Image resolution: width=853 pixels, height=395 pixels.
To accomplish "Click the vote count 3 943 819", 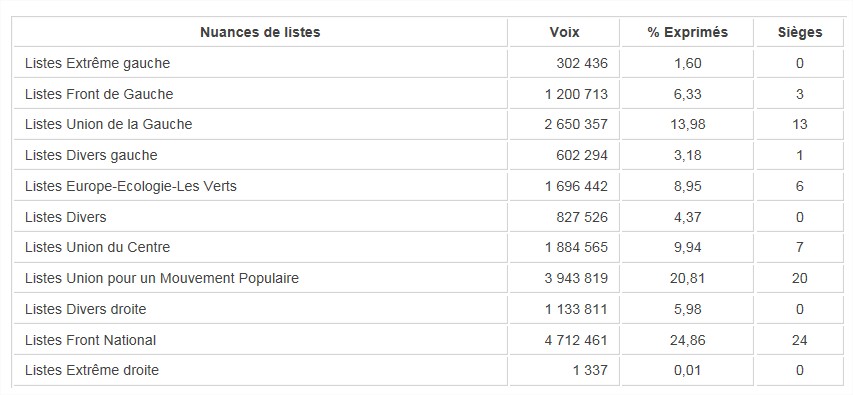I will 576,279.
